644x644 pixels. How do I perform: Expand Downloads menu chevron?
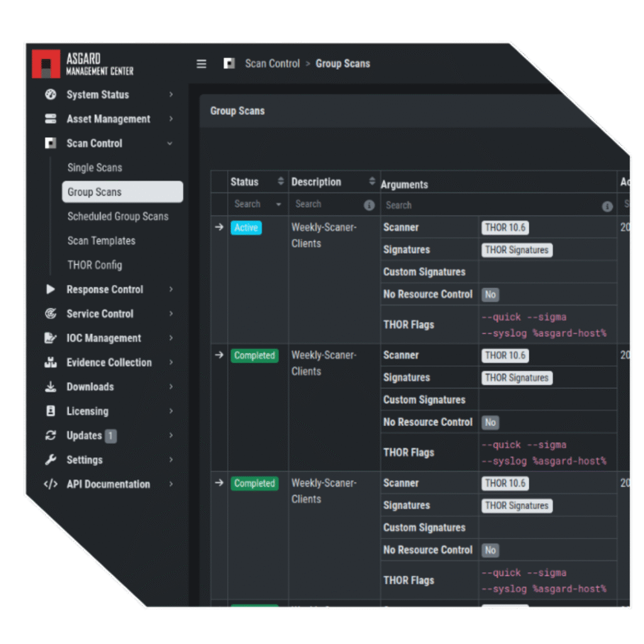(x=171, y=387)
